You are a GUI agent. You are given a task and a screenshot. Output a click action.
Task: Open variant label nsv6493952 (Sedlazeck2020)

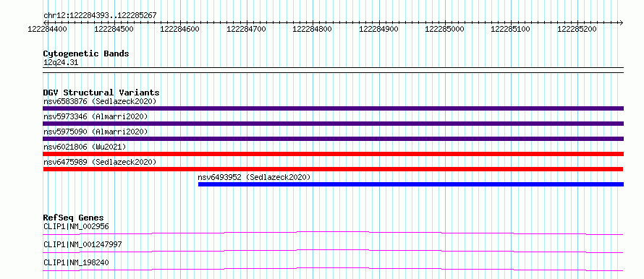pyautogui.click(x=254, y=177)
